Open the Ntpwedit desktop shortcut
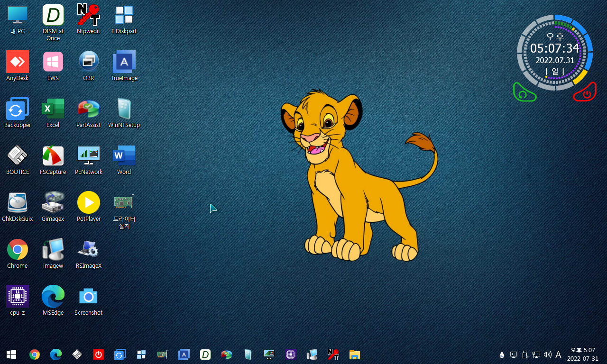This screenshot has height=364, width=607. (x=89, y=20)
